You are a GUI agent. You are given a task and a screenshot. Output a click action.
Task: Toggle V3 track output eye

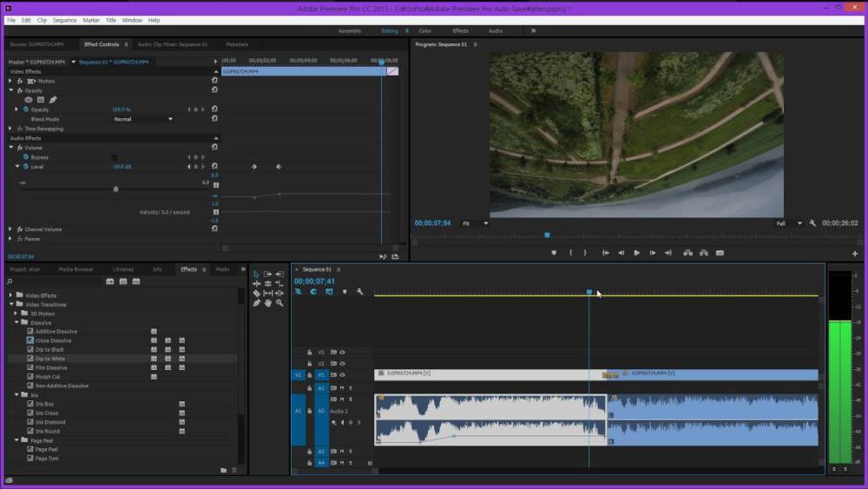pyautogui.click(x=342, y=353)
